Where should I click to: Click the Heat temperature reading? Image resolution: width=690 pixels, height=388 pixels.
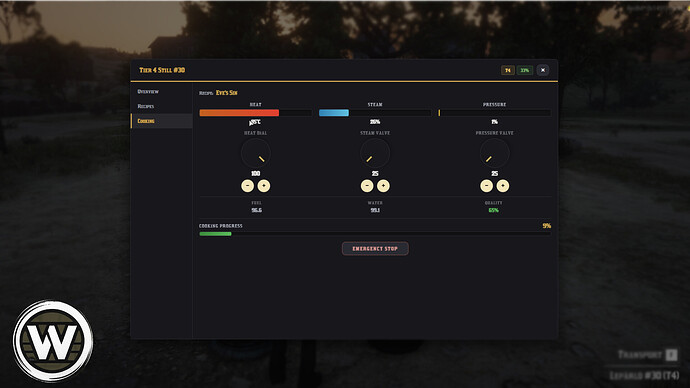[x=255, y=122]
